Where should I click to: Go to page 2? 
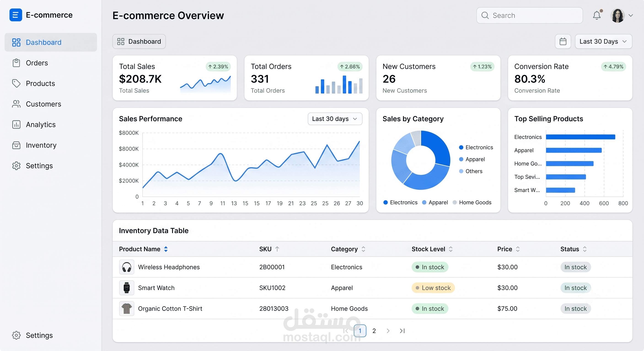(x=374, y=331)
